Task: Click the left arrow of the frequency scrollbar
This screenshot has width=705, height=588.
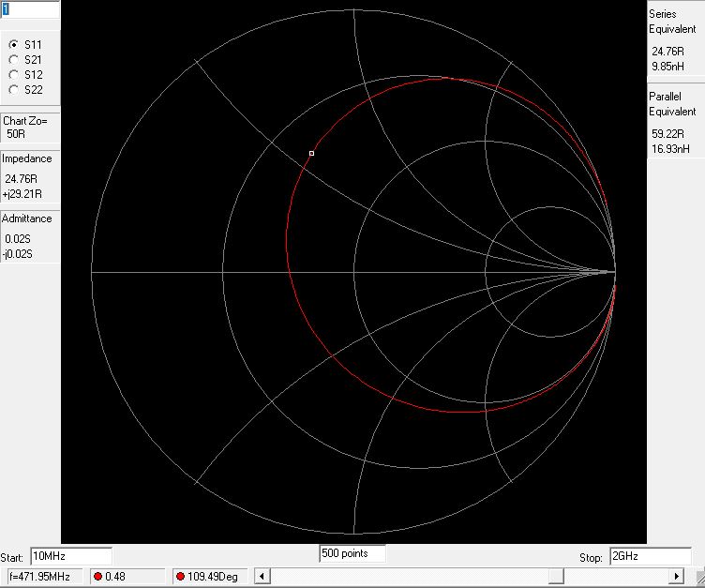Action: coord(262,577)
